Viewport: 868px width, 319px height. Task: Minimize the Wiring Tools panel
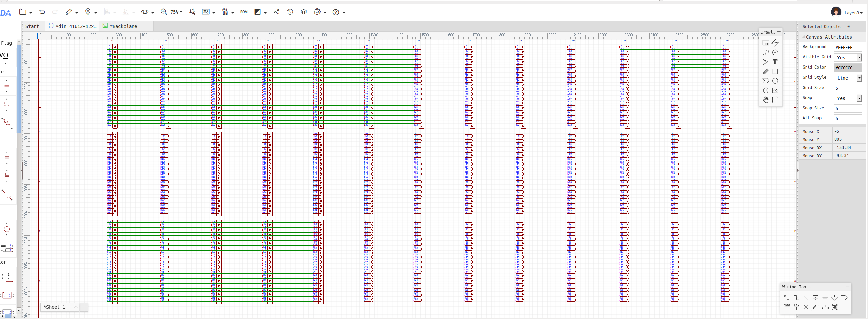tap(847, 286)
